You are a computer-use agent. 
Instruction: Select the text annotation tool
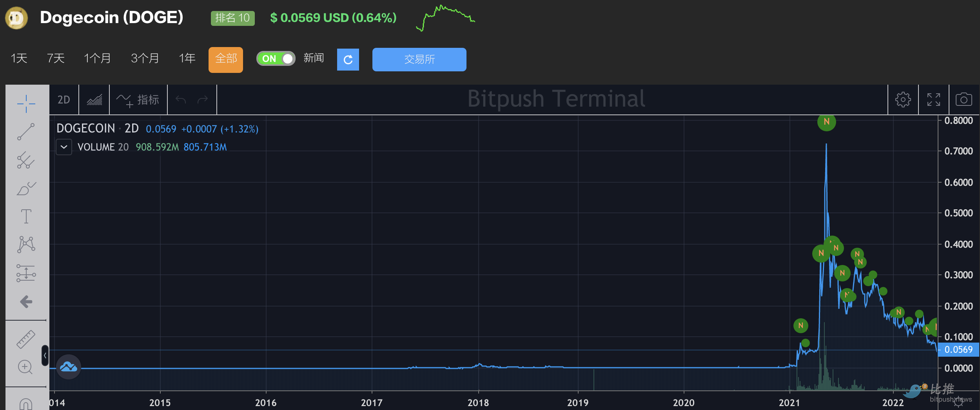pos(26,216)
